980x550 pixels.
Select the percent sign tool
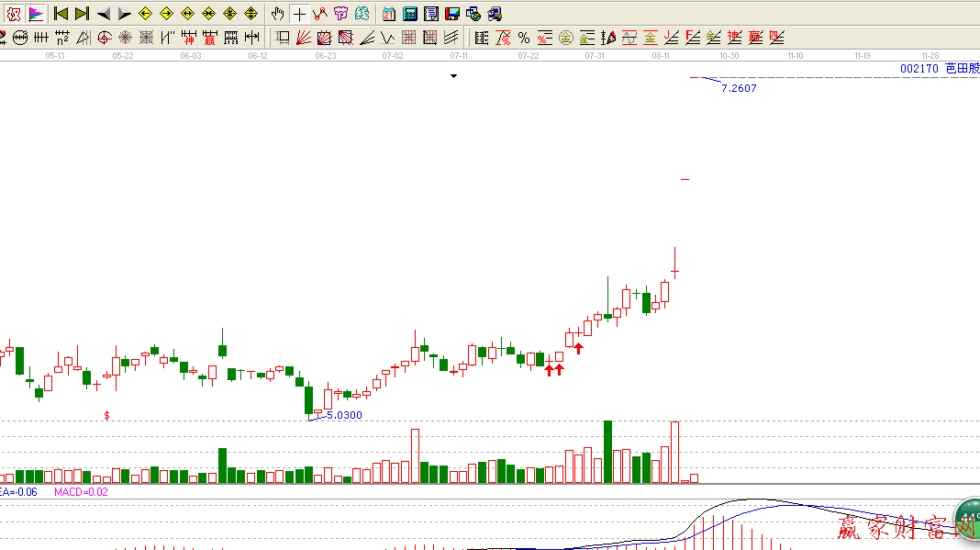coord(523,38)
